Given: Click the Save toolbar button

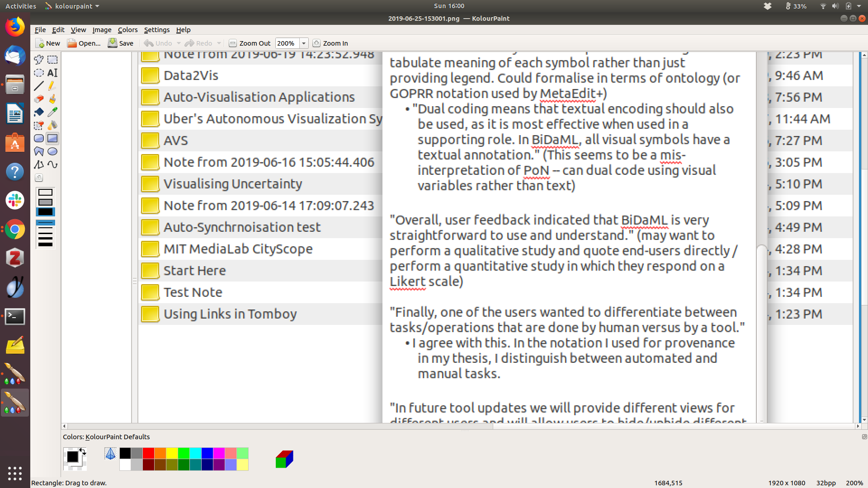Looking at the screenshot, I should pos(121,43).
